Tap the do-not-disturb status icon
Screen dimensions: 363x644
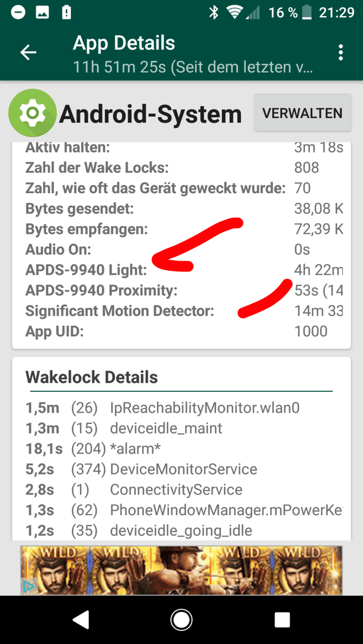click(18, 13)
